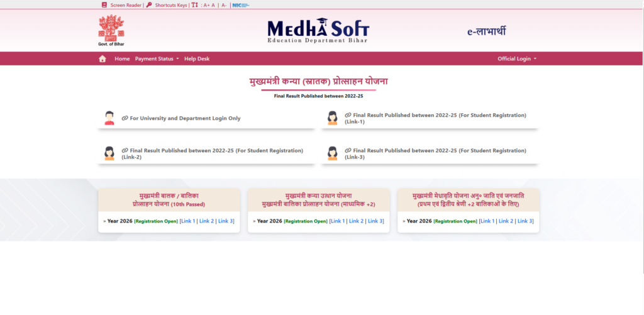Click the text size icon
The image size is (644, 315).
pyautogui.click(x=195, y=5)
